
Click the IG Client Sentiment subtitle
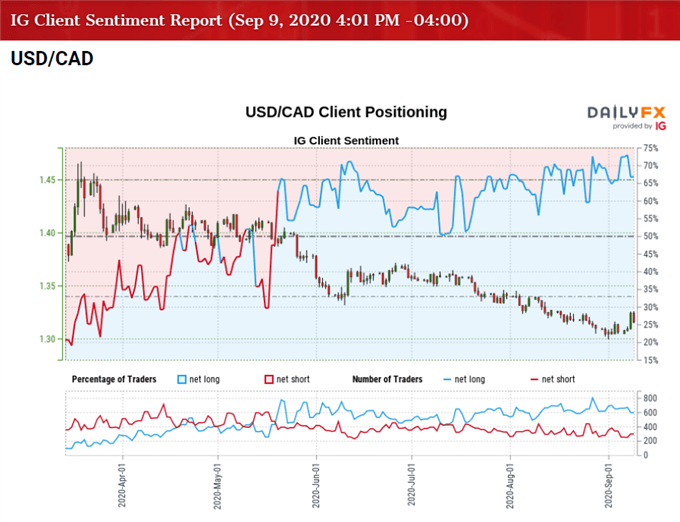(348, 140)
